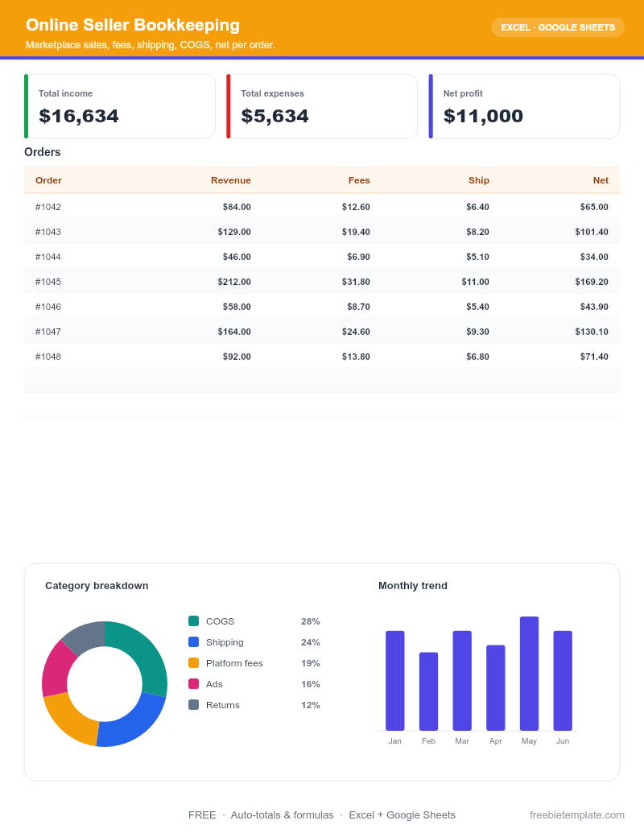Click the gray Returns donut segment
This screenshot has height=833, width=644.
(85, 637)
